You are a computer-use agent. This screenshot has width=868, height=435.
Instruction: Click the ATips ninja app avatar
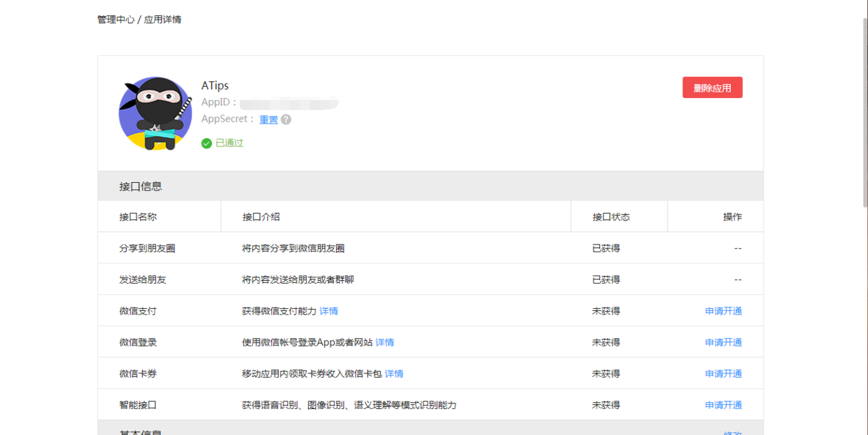pyautogui.click(x=155, y=113)
